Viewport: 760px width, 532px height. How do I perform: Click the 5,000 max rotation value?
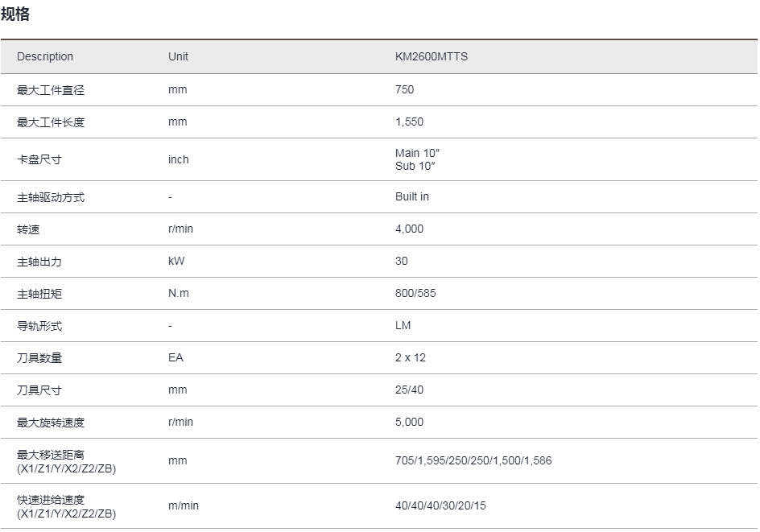pos(409,422)
